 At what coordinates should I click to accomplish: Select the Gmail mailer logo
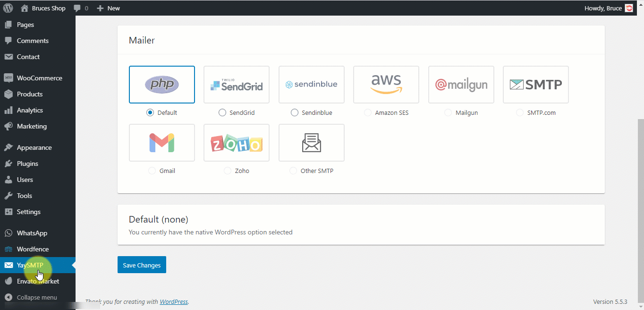pos(162,143)
